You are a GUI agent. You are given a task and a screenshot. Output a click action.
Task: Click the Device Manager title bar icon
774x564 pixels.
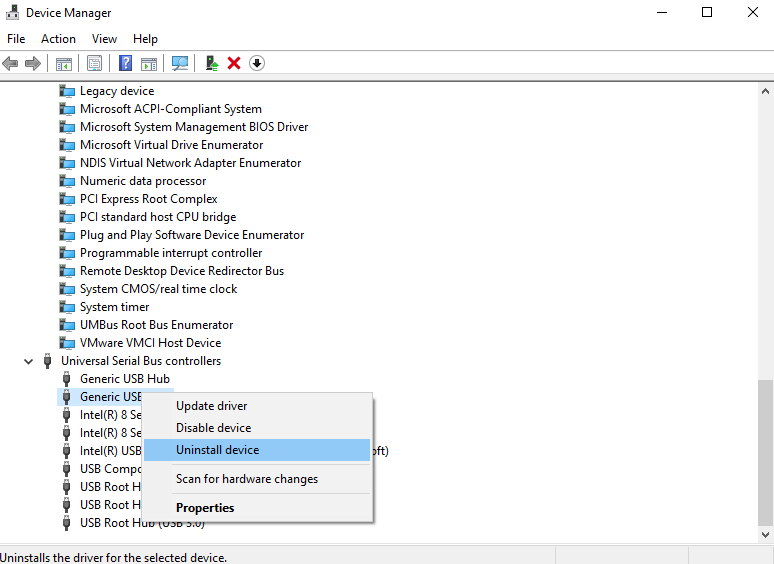tap(12, 12)
